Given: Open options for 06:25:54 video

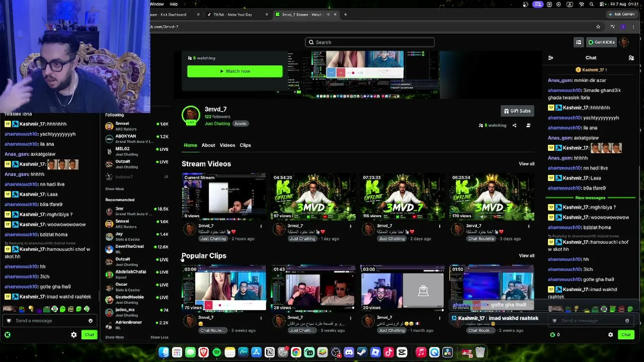Looking at the screenshot, I should 529,226.
